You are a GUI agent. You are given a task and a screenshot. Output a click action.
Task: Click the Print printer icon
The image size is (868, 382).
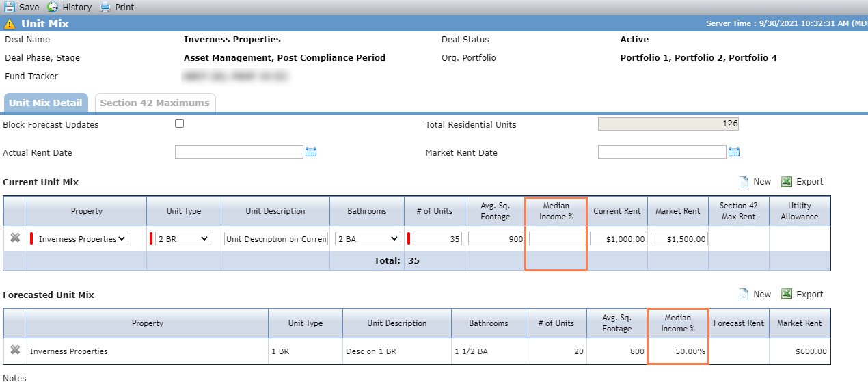(105, 7)
